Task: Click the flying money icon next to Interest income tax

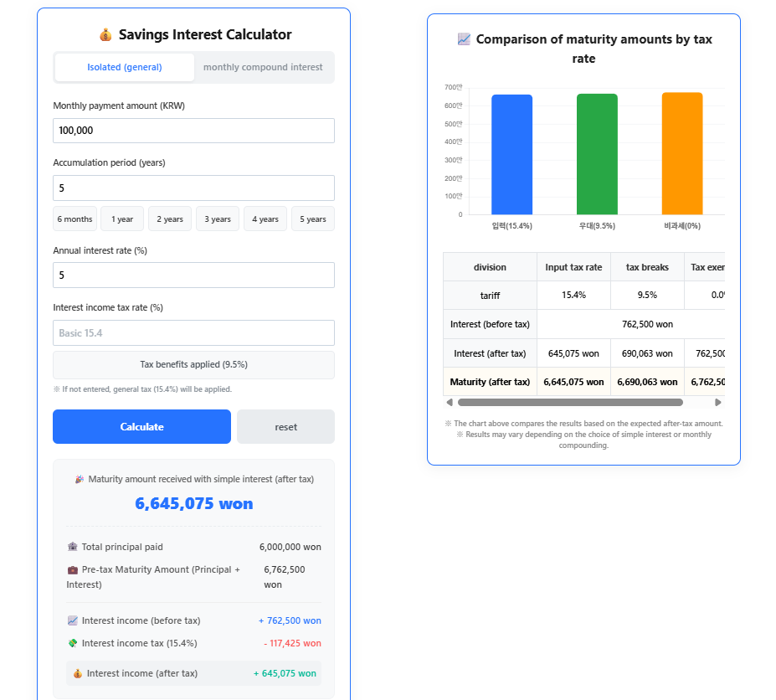Action: tap(73, 643)
